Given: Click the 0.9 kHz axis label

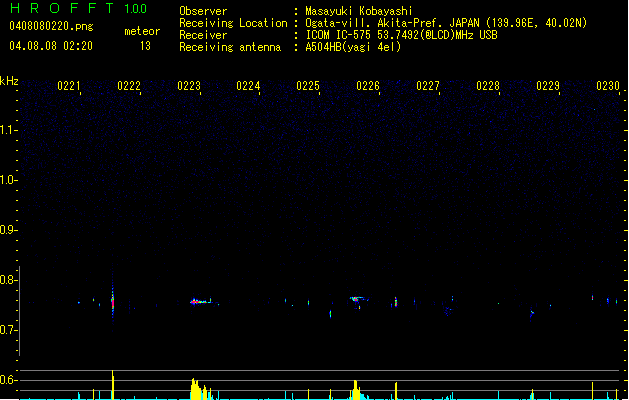Looking at the screenshot, I should tap(8, 230).
